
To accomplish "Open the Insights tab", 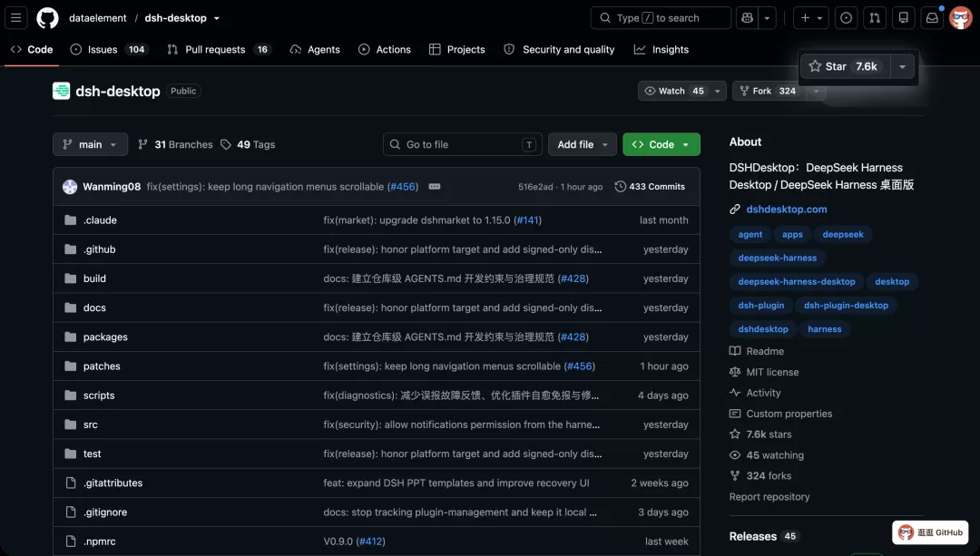I will [x=661, y=49].
